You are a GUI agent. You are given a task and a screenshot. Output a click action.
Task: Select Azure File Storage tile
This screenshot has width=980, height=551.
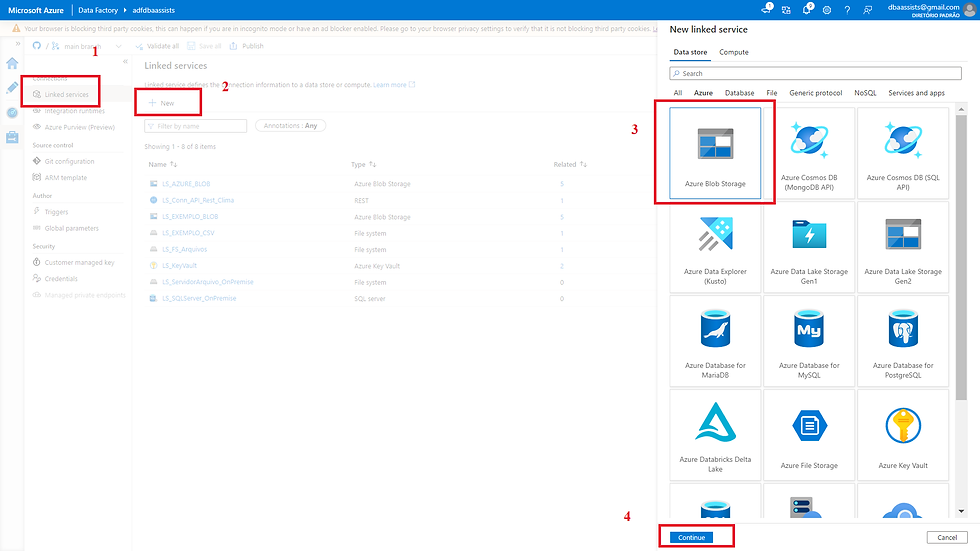[x=809, y=435]
